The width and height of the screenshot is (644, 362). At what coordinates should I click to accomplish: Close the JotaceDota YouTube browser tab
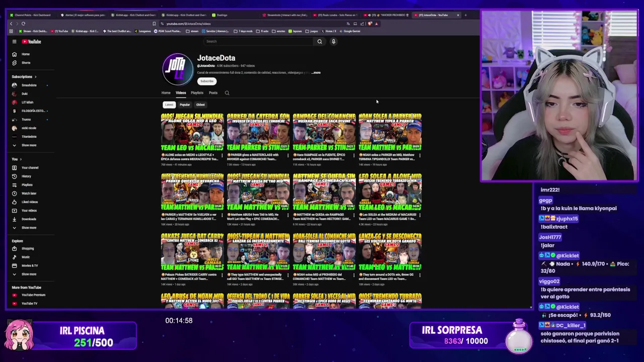(x=458, y=15)
